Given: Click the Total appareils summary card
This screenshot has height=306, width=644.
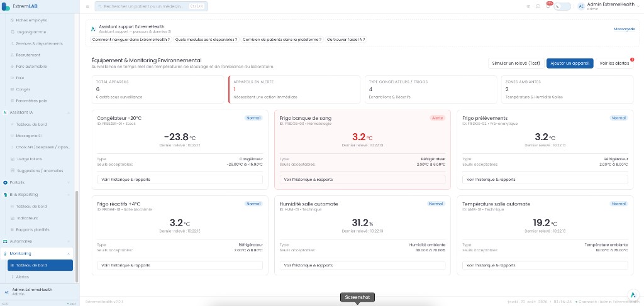Looking at the screenshot, I should pos(158,89).
